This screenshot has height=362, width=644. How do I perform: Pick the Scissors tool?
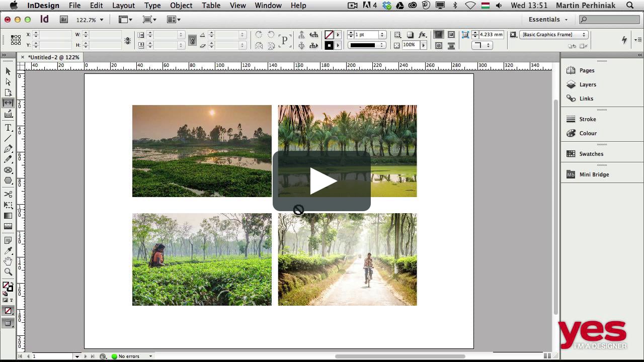(8, 194)
